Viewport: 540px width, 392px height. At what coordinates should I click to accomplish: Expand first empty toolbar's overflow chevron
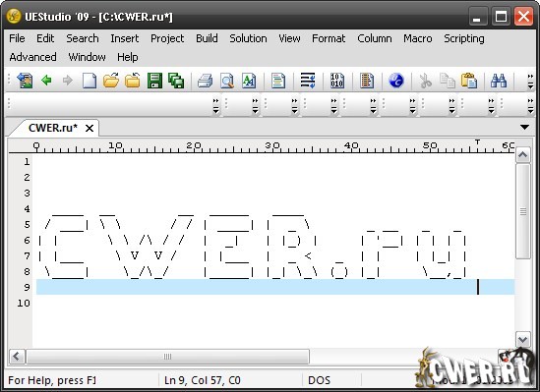click(215, 106)
